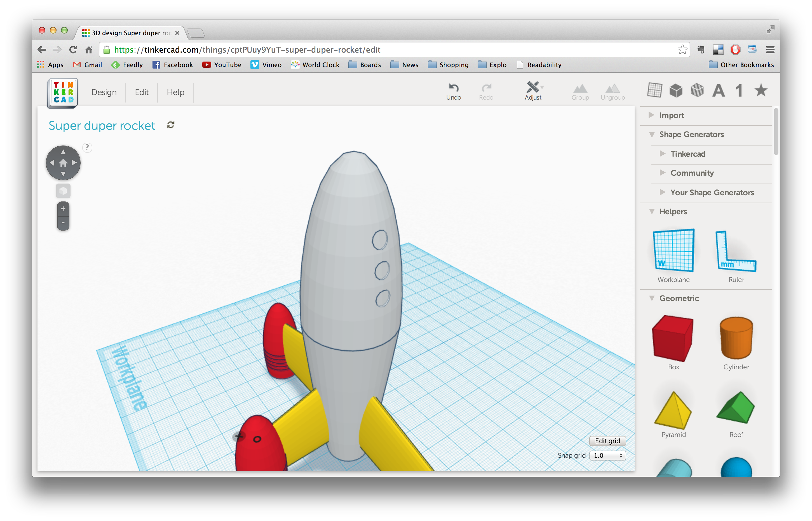812x521 pixels.
Task: Select the top rocket window circle
Action: (380, 240)
